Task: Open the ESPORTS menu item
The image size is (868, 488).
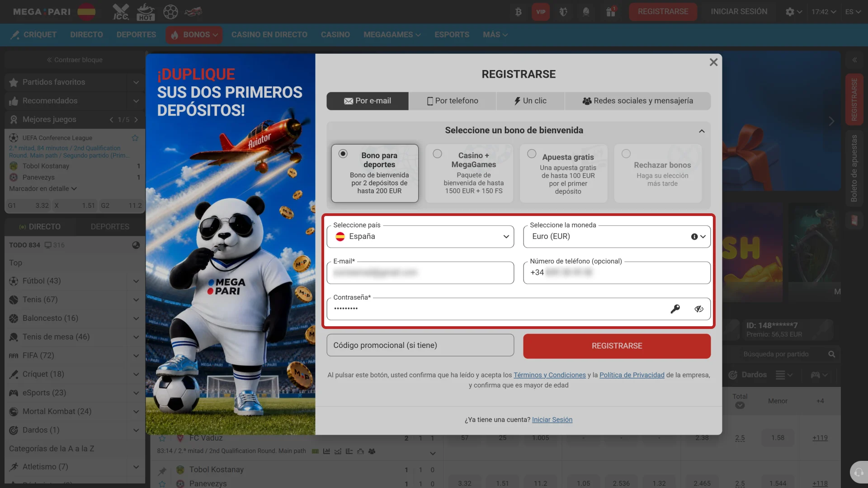Action: click(452, 35)
